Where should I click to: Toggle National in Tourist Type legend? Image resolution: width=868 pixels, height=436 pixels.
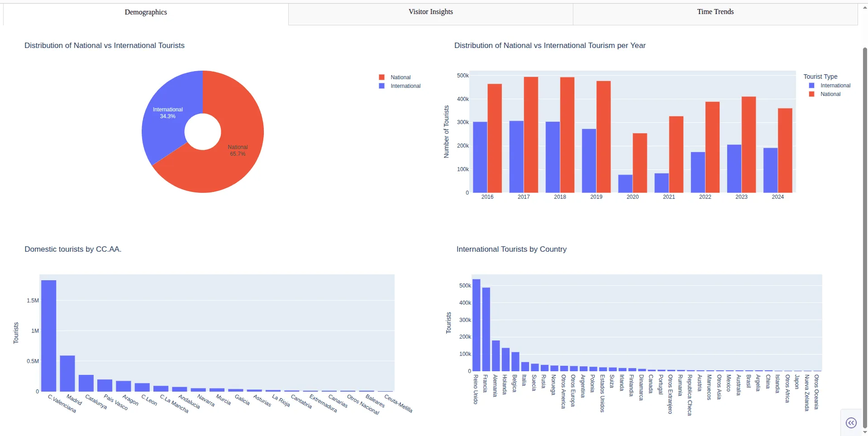coord(830,94)
